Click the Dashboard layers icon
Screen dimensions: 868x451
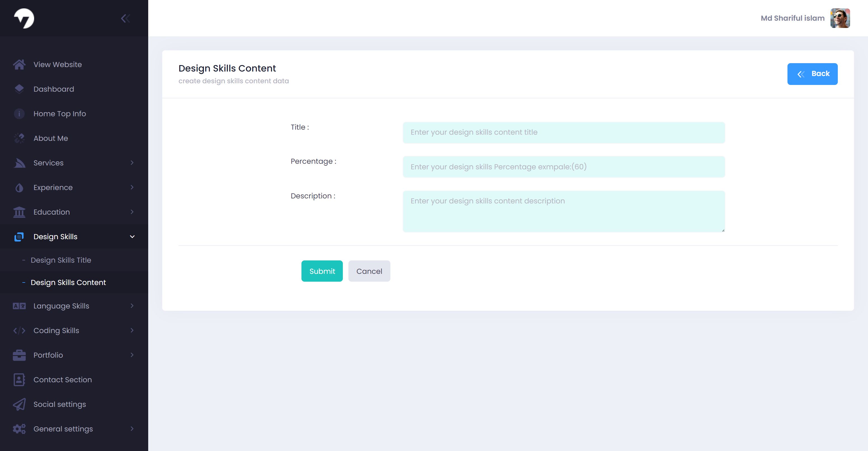(19, 89)
